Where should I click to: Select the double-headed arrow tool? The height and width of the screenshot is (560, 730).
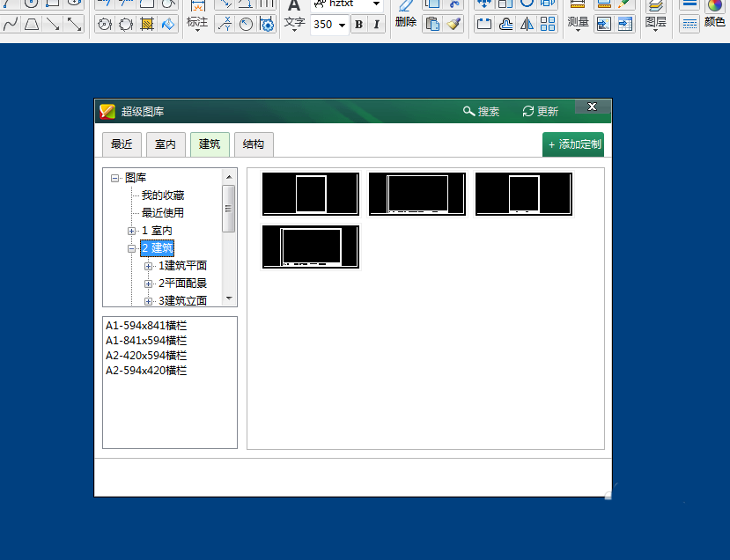(x=74, y=24)
